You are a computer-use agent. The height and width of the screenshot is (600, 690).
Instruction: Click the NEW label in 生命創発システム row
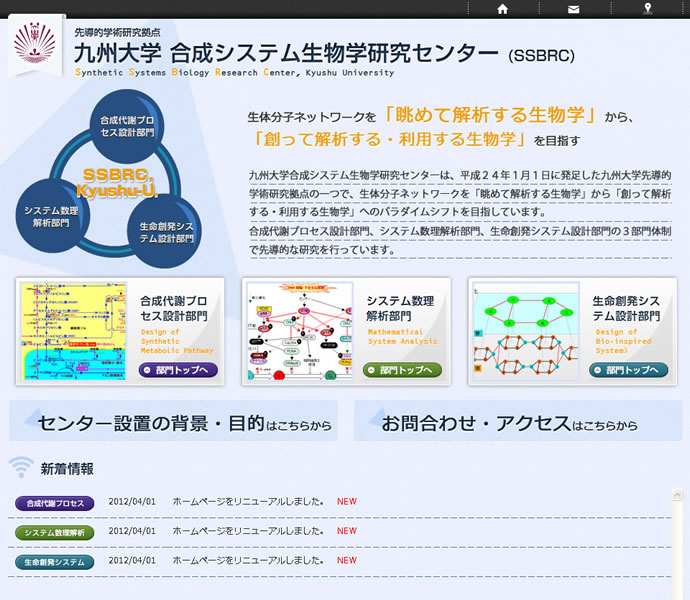(347, 560)
